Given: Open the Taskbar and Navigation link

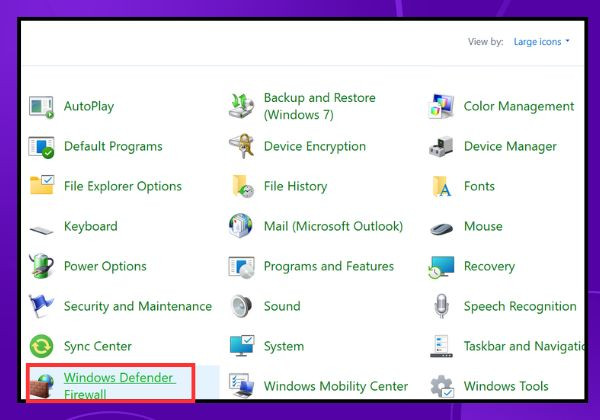Looking at the screenshot, I should (x=523, y=346).
